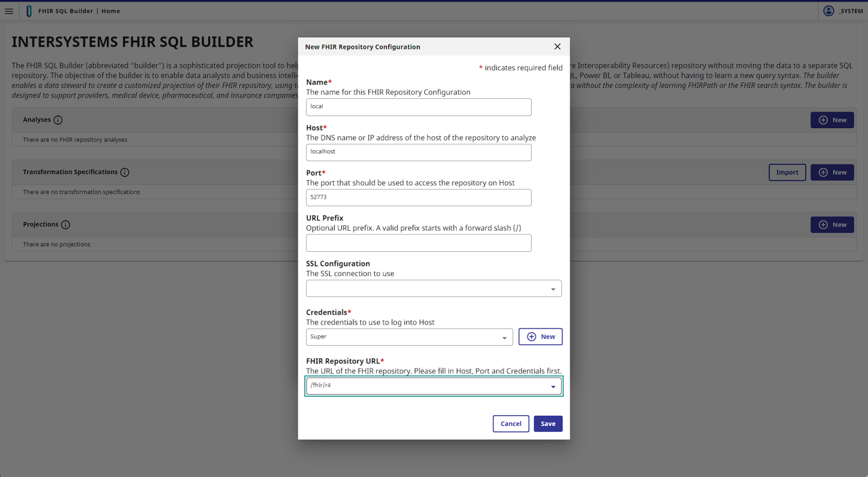Cancel the repository configuration dialog

coord(510,424)
